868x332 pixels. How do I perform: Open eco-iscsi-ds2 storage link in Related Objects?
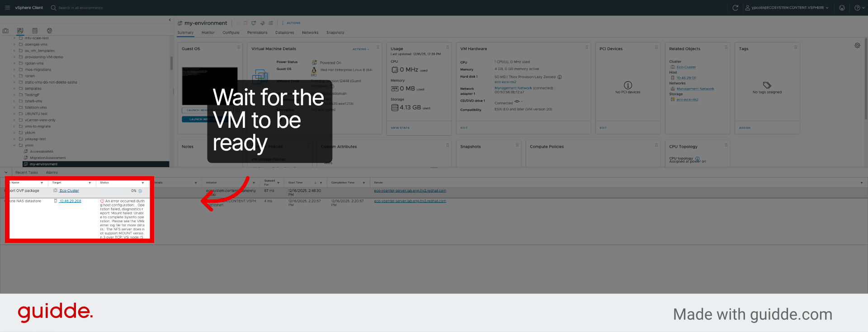click(x=688, y=100)
